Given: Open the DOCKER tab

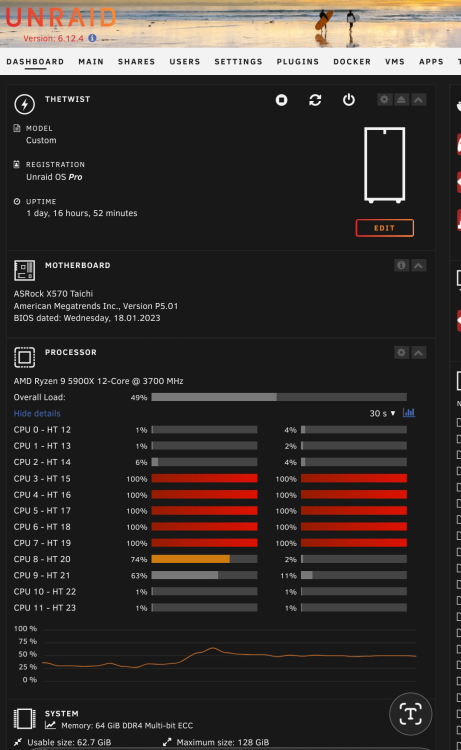Looking at the screenshot, I should 352,62.
